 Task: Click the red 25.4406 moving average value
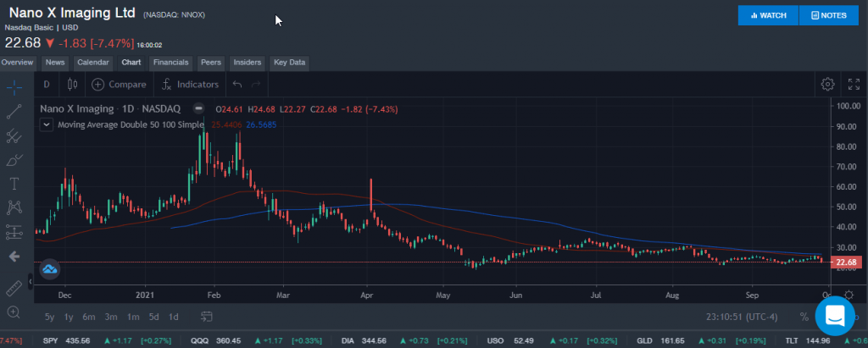click(x=227, y=124)
